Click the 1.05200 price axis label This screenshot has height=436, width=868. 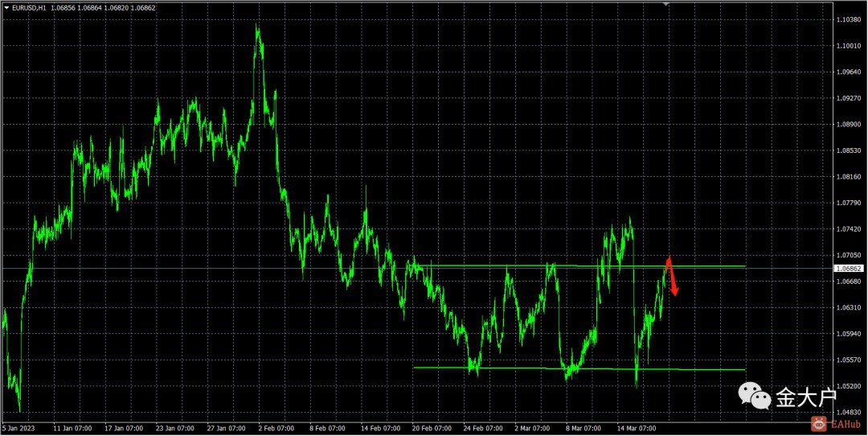[848, 386]
